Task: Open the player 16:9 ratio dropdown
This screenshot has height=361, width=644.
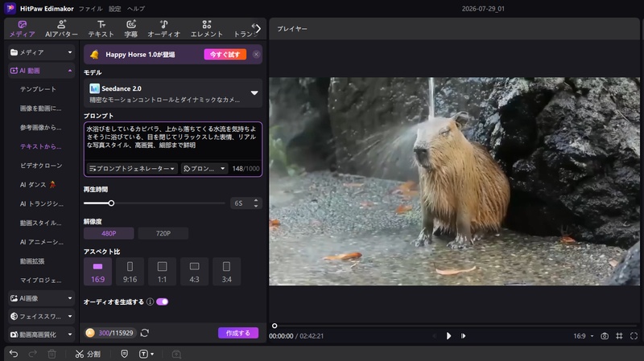Action: pyautogui.click(x=583, y=336)
